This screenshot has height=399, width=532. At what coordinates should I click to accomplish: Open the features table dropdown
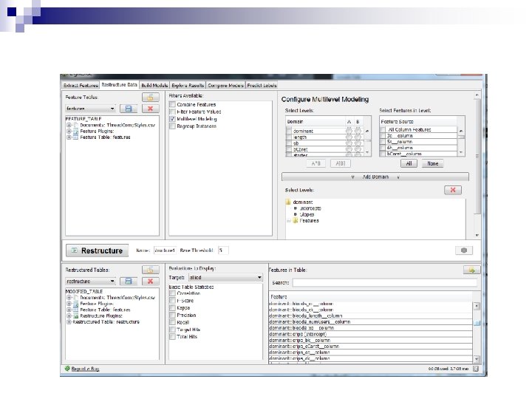(x=90, y=109)
